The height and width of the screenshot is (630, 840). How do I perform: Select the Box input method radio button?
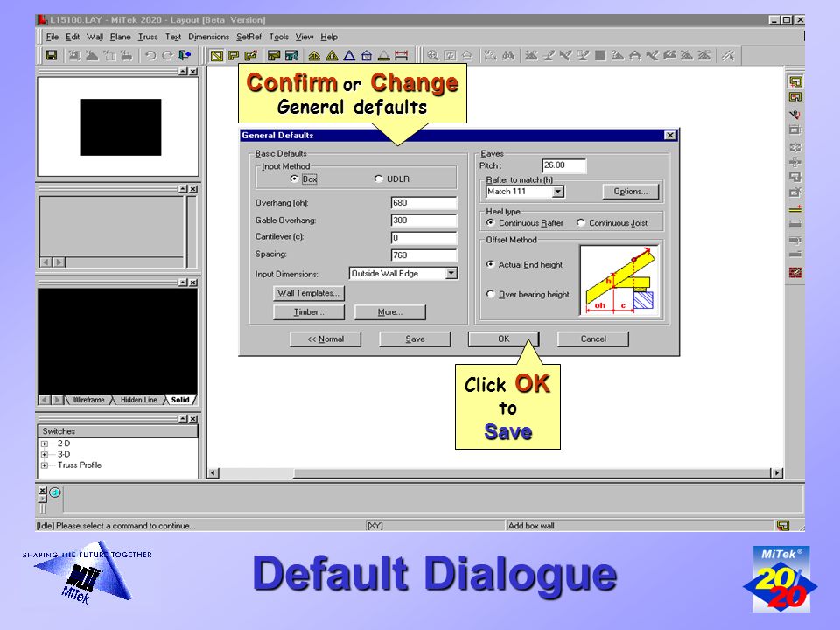pos(294,178)
